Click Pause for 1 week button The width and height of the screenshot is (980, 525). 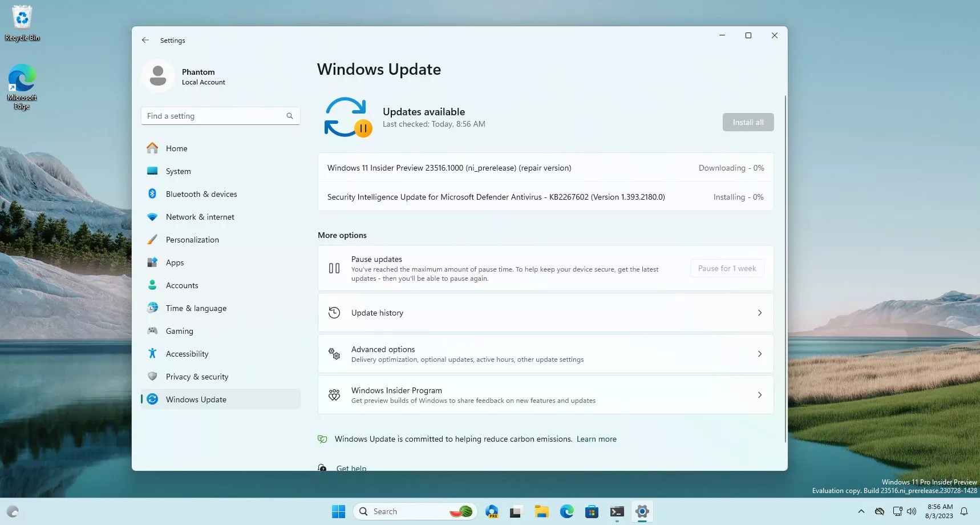pyautogui.click(x=727, y=268)
